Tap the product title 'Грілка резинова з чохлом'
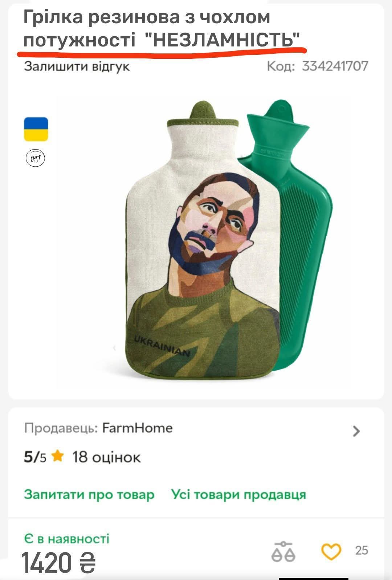Screen dimensions: 392x580 pos(147,17)
